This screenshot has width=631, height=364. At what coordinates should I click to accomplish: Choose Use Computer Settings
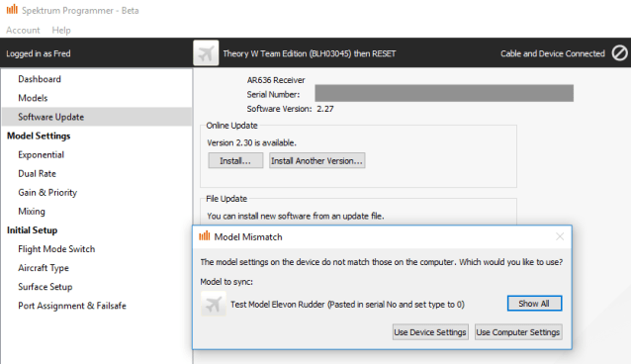click(x=518, y=332)
